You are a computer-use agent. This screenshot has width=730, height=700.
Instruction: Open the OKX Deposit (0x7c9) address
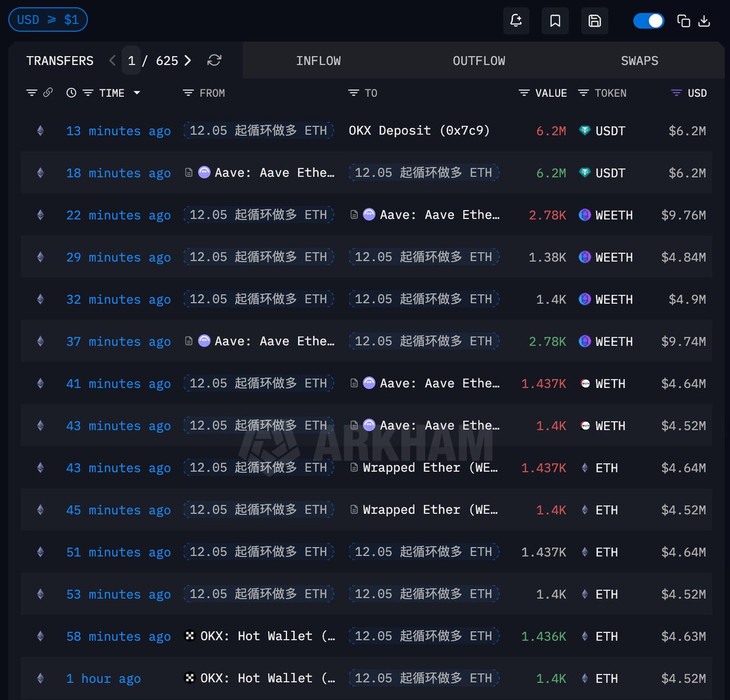point(419,130)
